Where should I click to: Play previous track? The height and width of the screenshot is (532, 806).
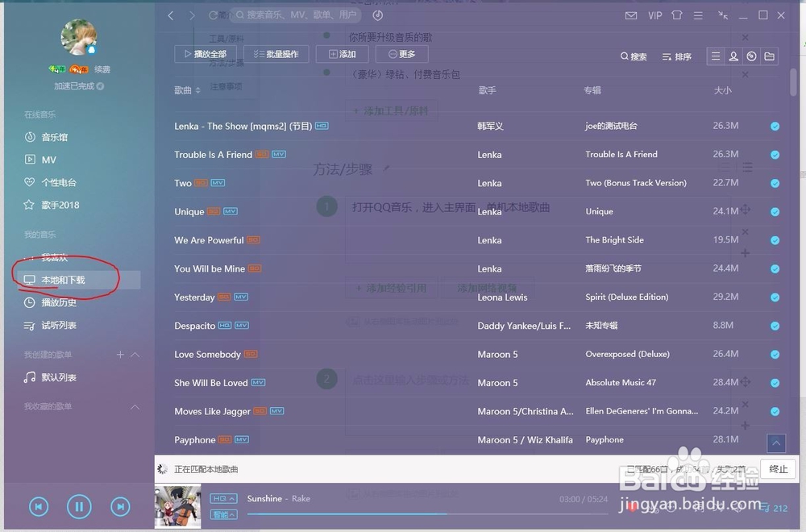coord(39,507)
